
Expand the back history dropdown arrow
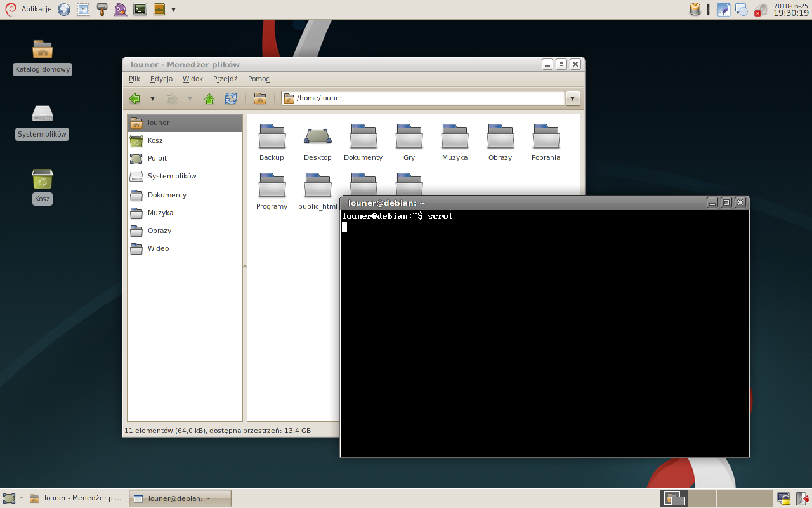click(x=152, y=98)
